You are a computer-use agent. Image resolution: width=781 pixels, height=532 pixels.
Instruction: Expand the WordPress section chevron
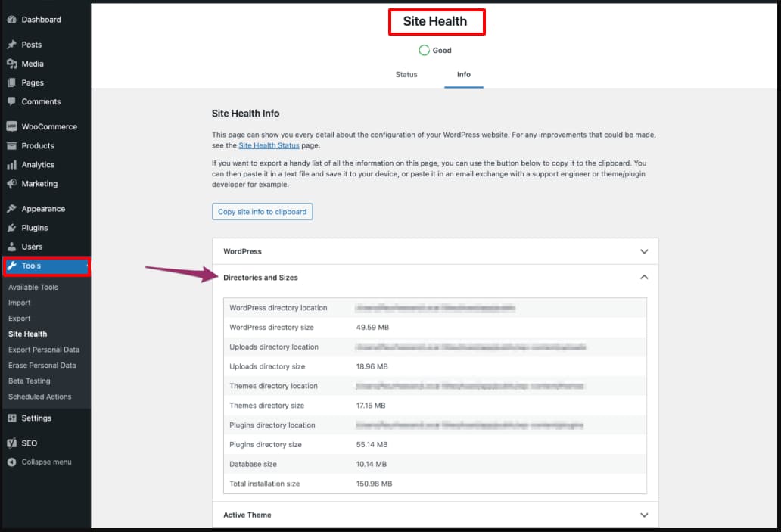(644, 251)
